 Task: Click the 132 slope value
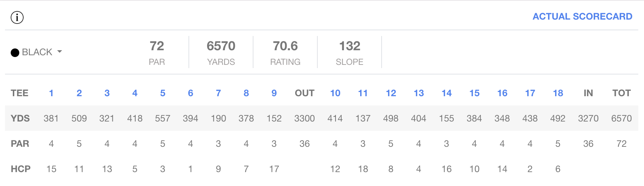(349, 46)
